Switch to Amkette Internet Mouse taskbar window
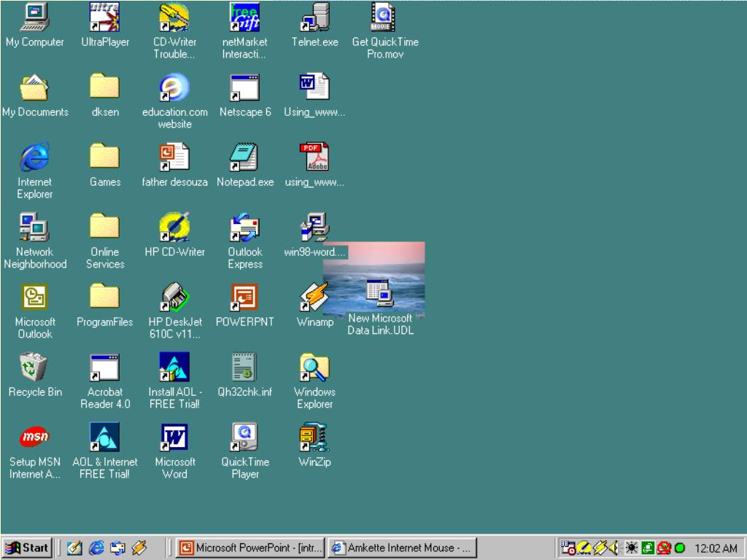The image size is (747, 560). coord(402,548)
